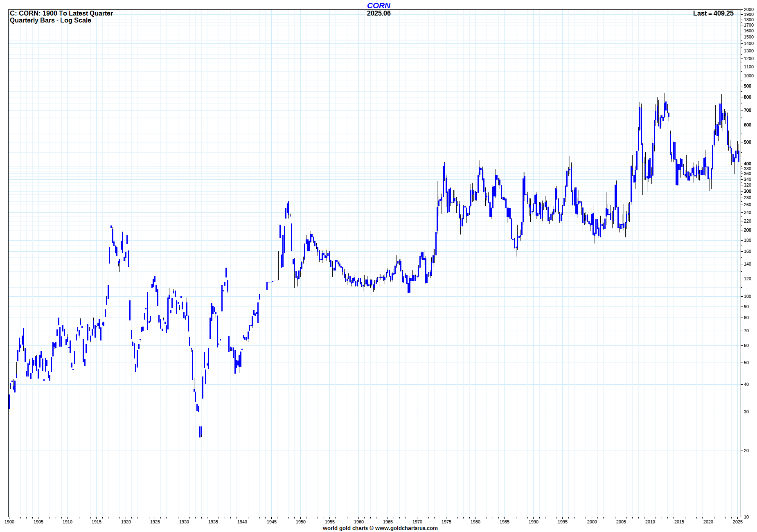
Task: Click the 20 price axis label
Action: [x=746, y=451]
